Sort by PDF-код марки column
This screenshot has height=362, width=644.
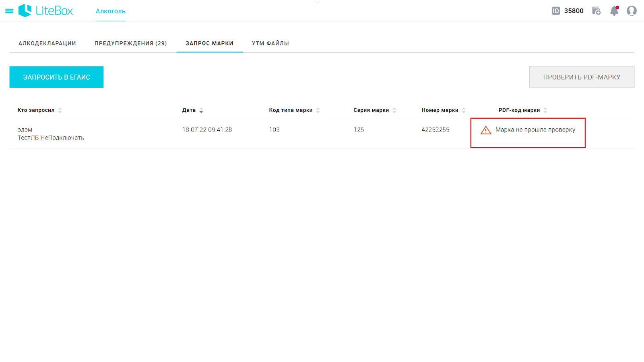(x=523, y=110)
